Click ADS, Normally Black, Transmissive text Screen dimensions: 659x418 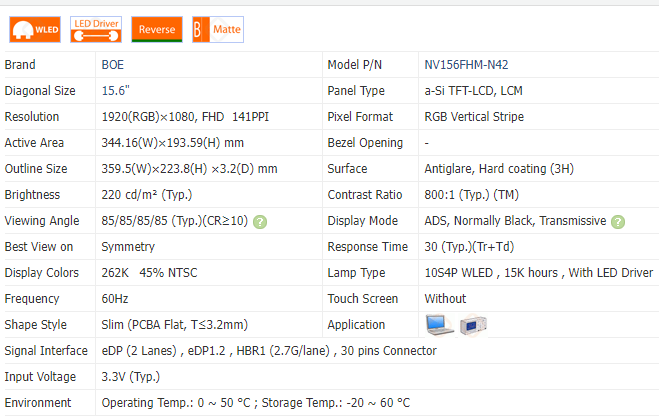point(515,221)
